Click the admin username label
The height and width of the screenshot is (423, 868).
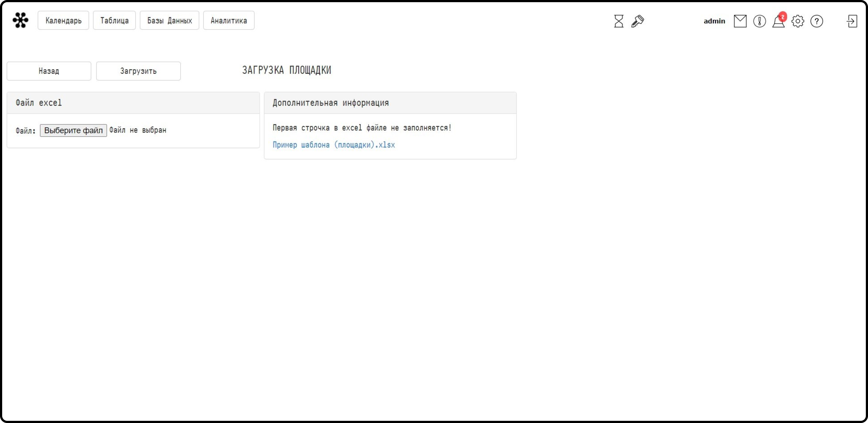[714, 21]
